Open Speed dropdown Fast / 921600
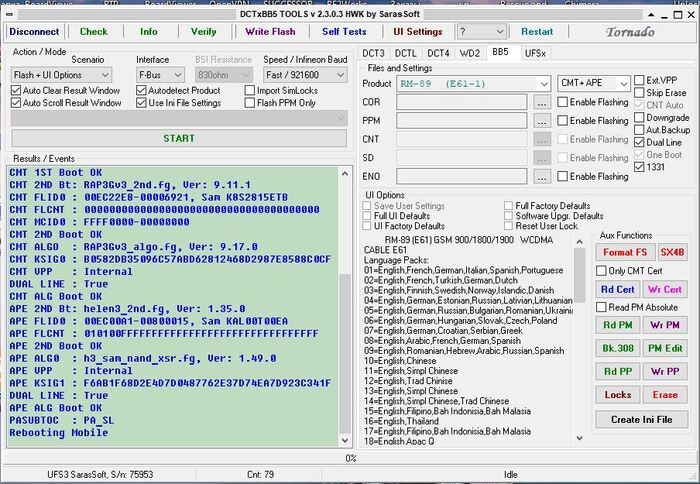700x484 pixels. click(x=305, y=75)
